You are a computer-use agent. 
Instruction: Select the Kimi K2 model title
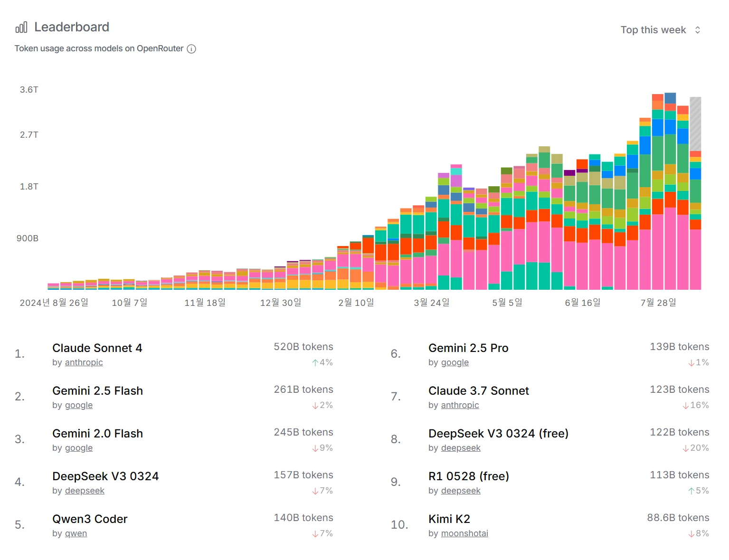point(449,519)
